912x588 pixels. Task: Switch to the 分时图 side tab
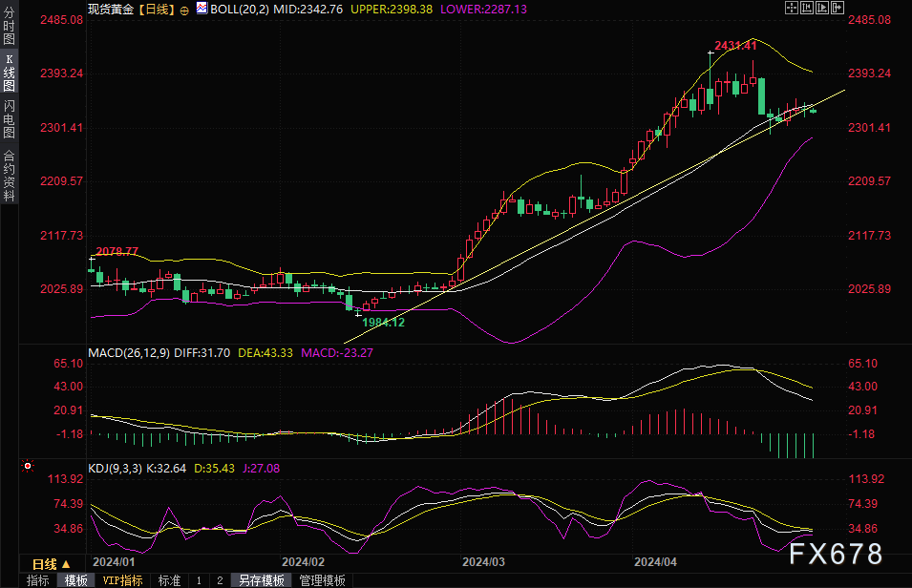9,20
